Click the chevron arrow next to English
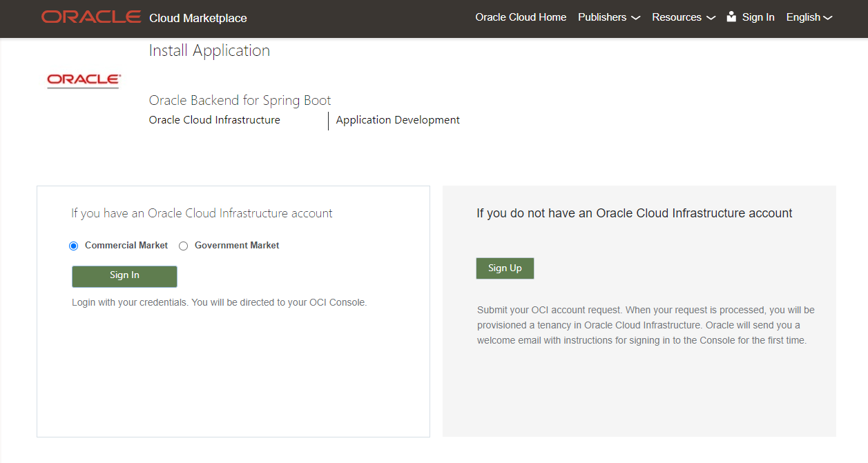This screenshot has height=463, width=868. coord(828,18)
